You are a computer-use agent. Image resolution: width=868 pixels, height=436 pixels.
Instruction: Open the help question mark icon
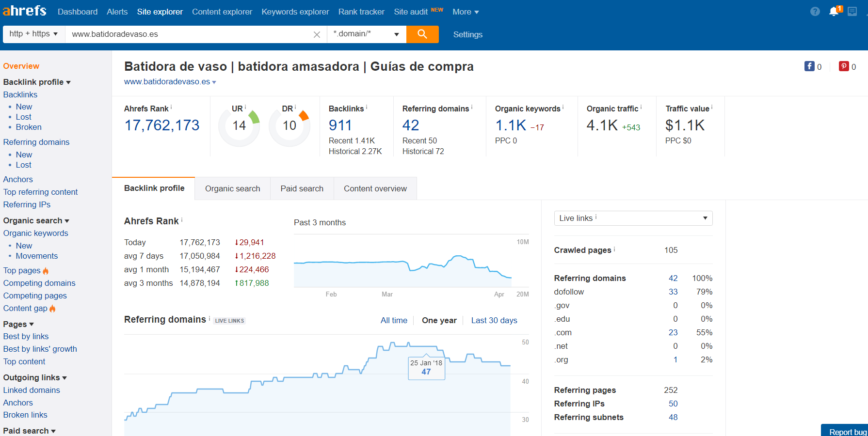[x=815, y=11]
